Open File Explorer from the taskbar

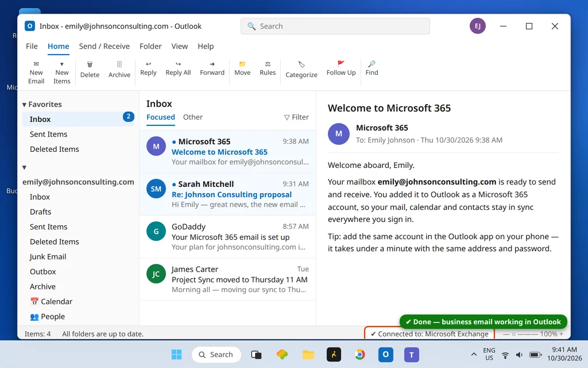point(308,354)
